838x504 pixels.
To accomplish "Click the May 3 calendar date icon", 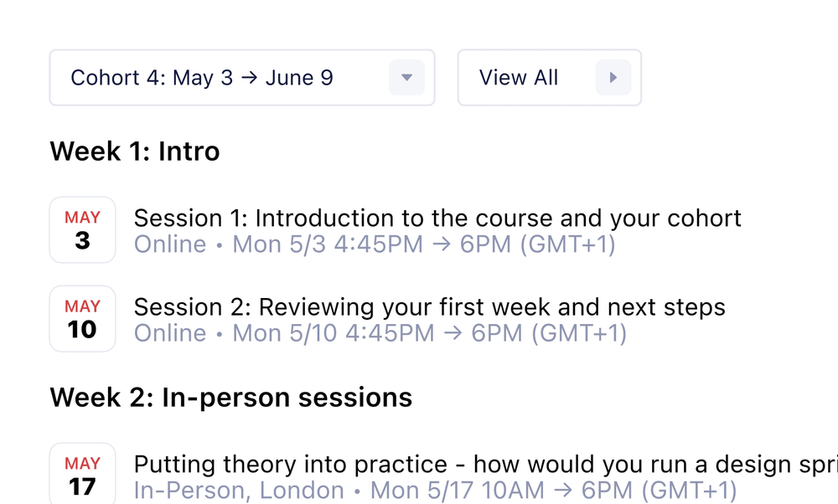I will click(x=82, y=230).
